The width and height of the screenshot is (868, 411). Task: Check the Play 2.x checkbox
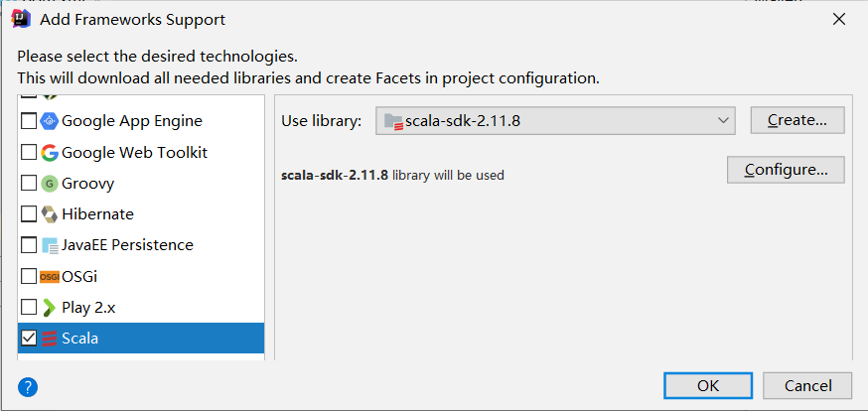(29, 308)
